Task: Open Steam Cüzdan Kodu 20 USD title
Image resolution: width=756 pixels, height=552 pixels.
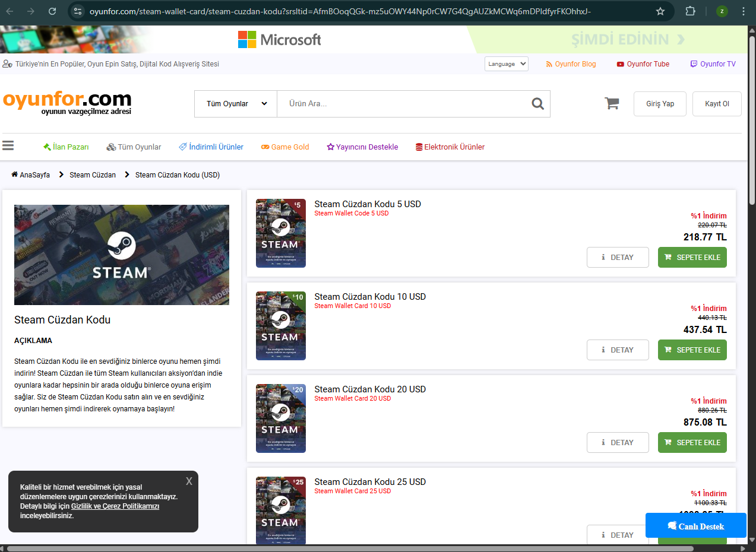Action: click(x=370, y=389)
